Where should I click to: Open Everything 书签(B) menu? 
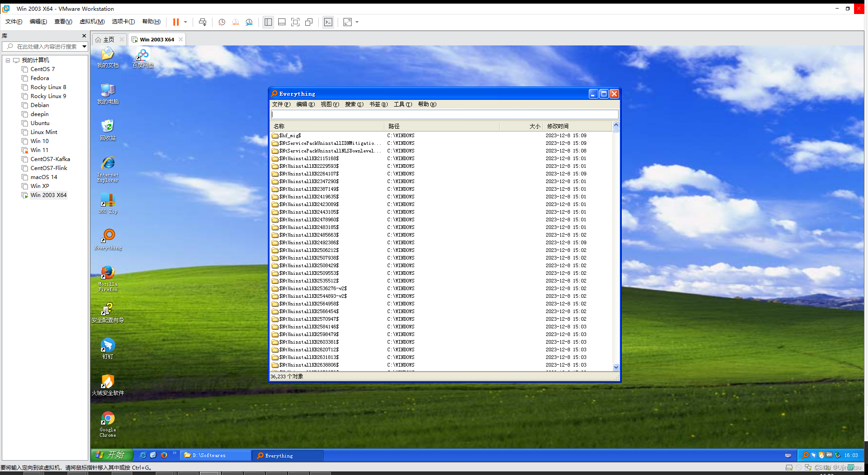[x=378, y=104]
